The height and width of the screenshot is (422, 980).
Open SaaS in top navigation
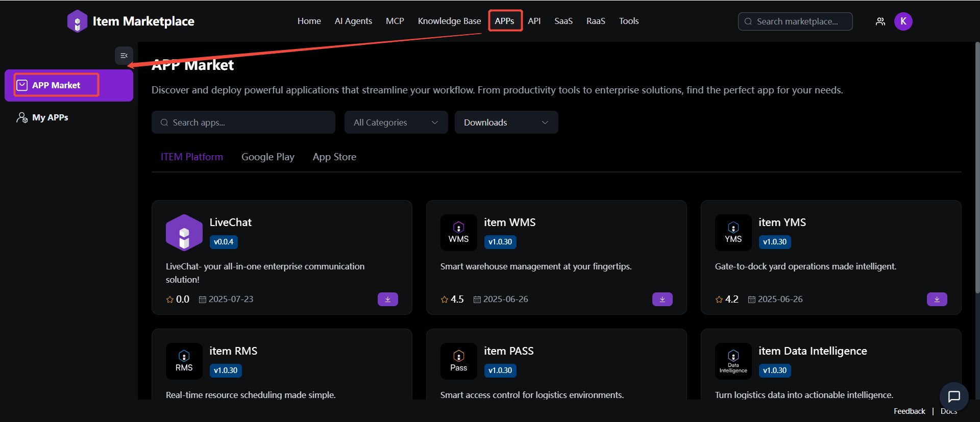[x=563, y=21]
